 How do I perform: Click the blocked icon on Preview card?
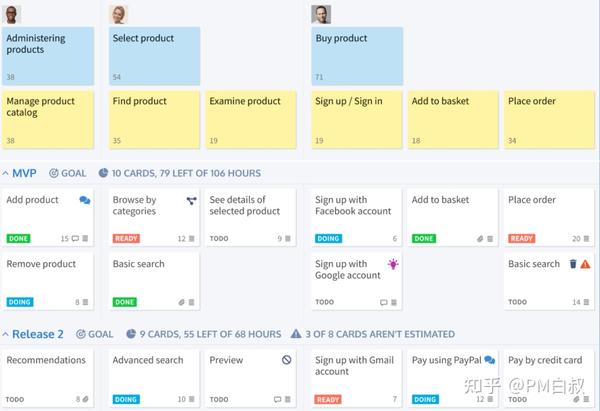287,360
